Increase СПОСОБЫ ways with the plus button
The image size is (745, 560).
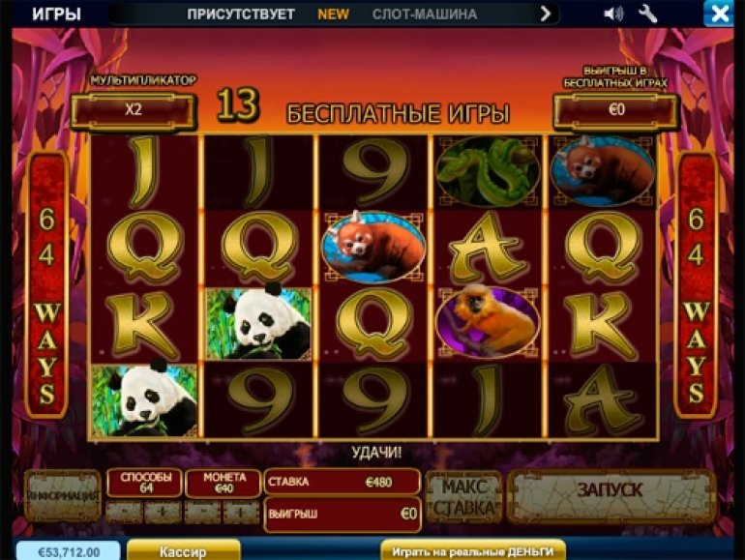tap(163, 513)
